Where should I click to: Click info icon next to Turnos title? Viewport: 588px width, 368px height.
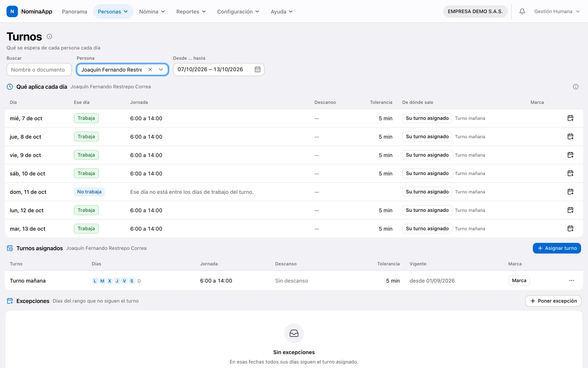coord(49,36)
